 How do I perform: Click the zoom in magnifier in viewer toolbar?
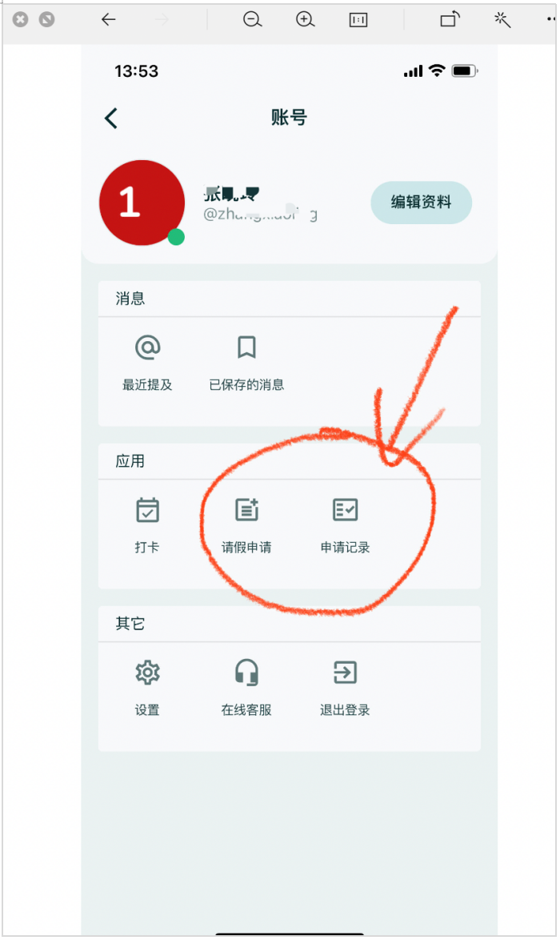[x=305, y=20]
